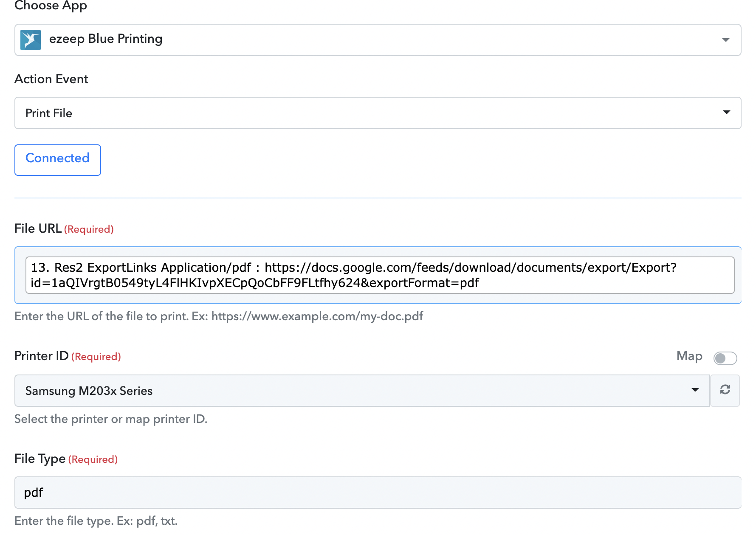756x535 pixels.
Task: Open the Samsung M203x Series printer dropdown
Action: click(x=362, y=390)
